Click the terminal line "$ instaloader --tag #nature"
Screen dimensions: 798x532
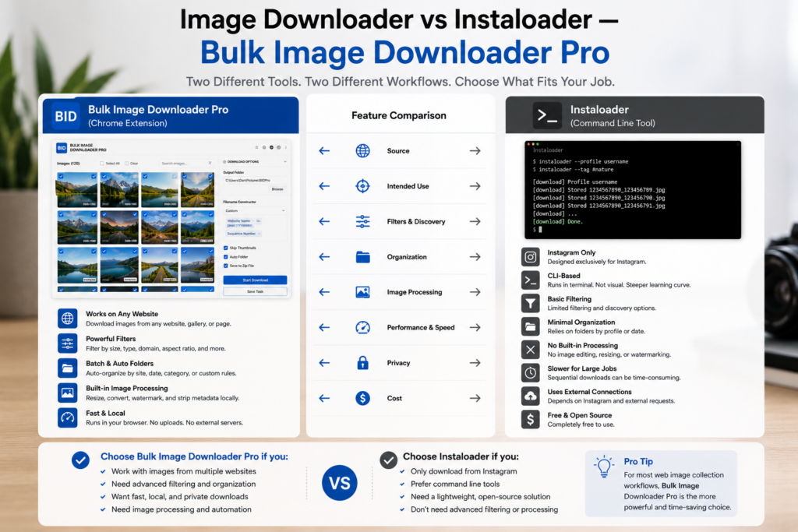coord(573,169)
